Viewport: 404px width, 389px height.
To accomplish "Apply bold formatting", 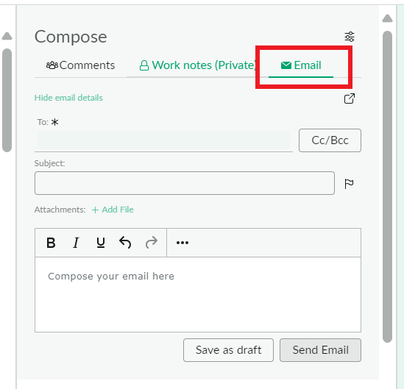I will click(51, 243).
